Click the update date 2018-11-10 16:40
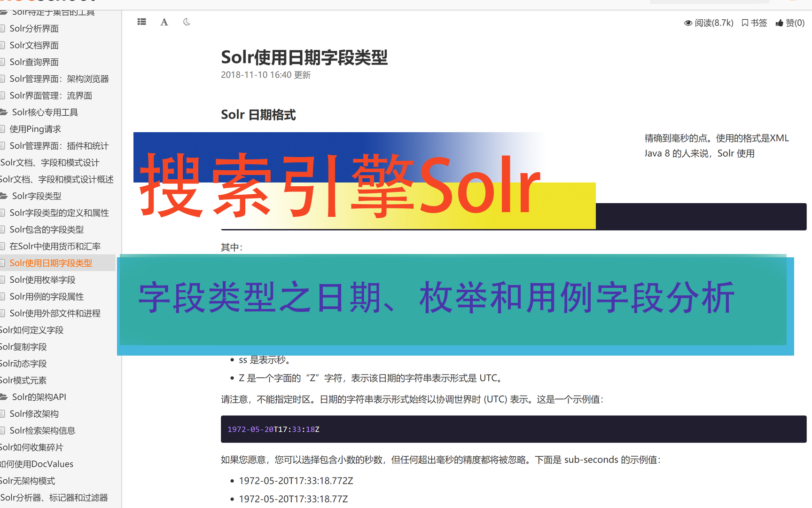This screenshot has height=508, width=812. click(256, 75)
